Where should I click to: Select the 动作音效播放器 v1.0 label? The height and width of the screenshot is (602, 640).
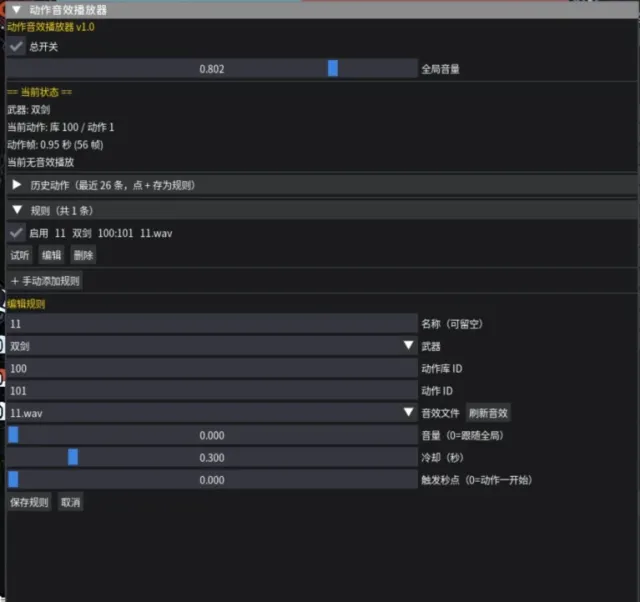click(51, 27)
